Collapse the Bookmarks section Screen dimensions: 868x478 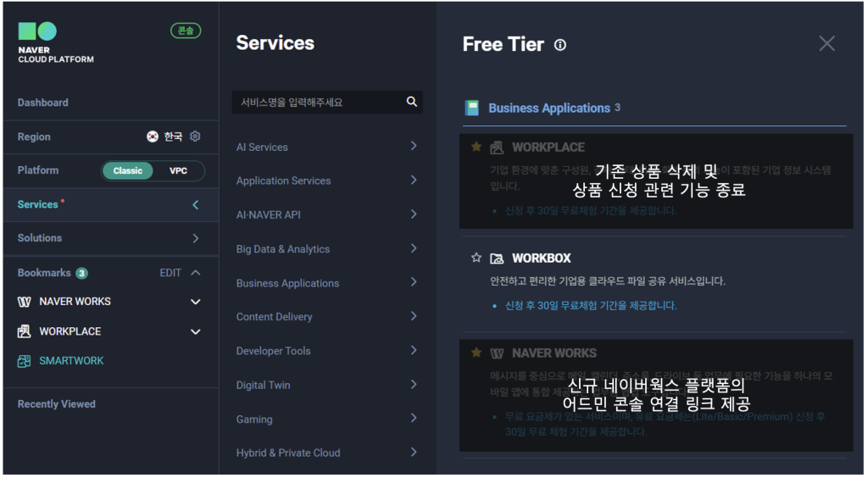(196, 273)
